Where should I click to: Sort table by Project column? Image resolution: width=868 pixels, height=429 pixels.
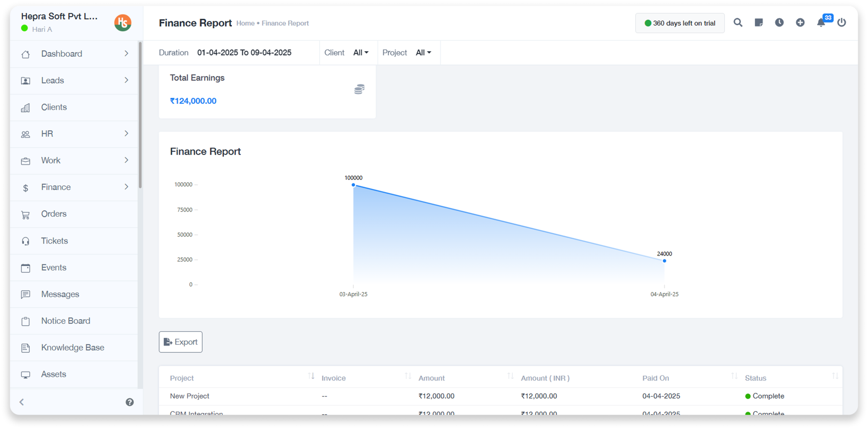pos(311,377)
